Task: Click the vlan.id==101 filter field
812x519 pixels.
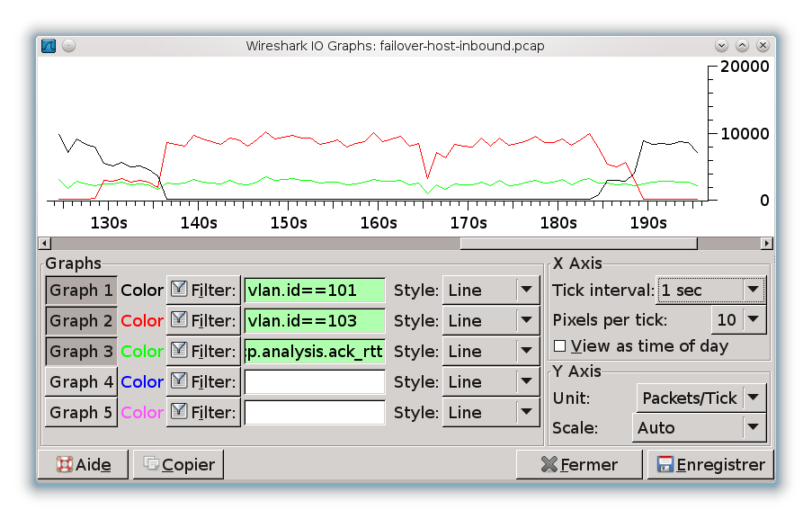Action: point(315,290)
